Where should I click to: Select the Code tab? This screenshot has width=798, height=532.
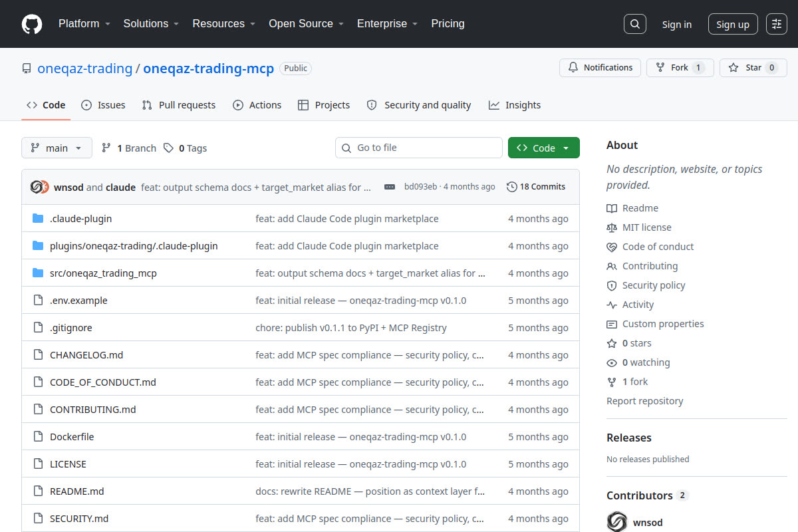point(46,105)
